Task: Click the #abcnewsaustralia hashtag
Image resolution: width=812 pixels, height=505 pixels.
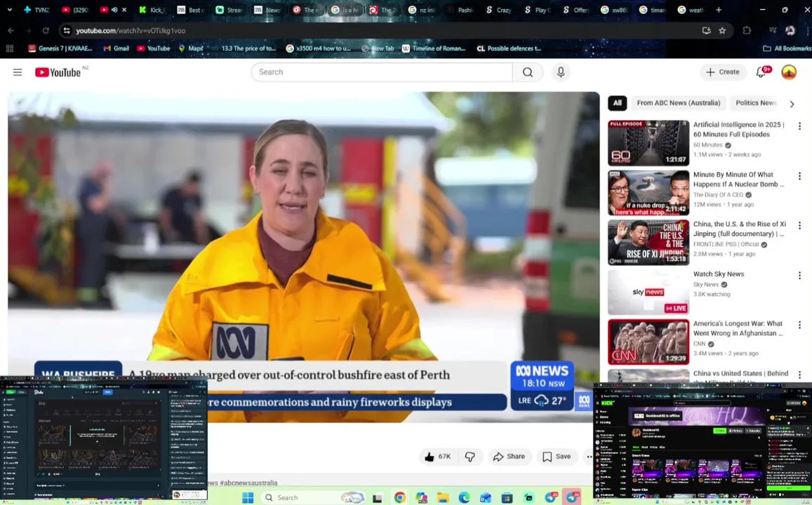Action: (x=248, y=483)
